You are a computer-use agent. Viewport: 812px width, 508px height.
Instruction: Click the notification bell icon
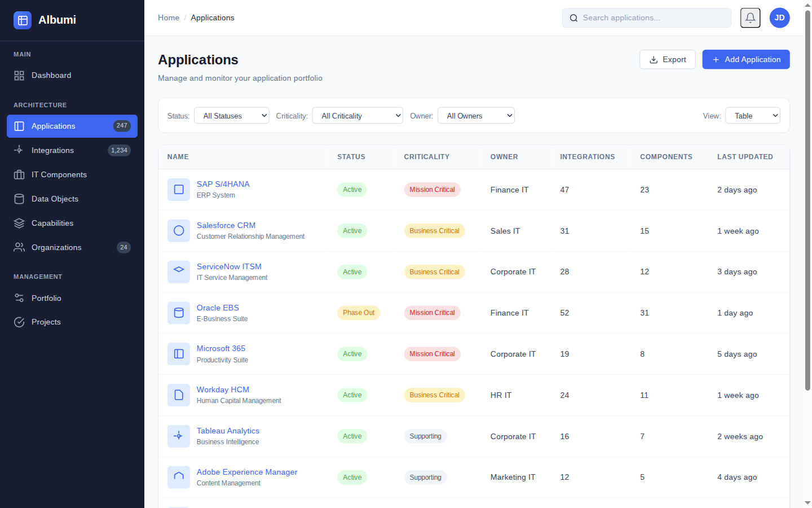tap(750, 17)
